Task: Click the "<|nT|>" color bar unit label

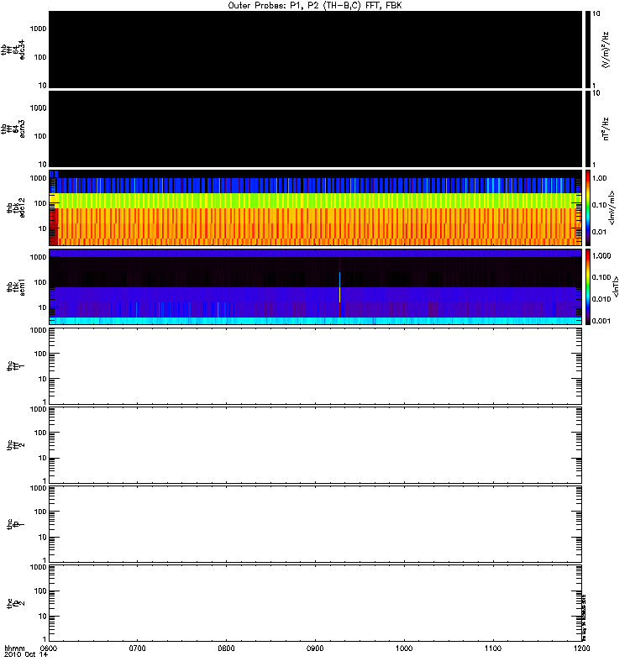Action: (x=616, y=286)
